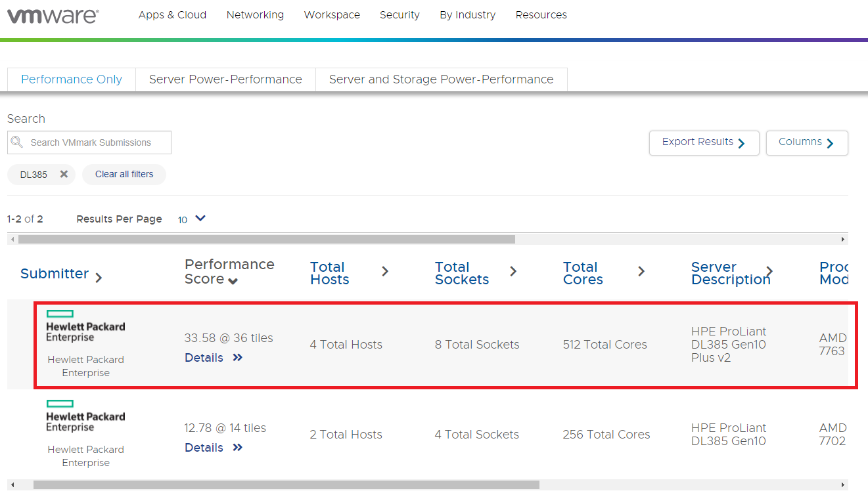Open the Apps & Cloud menu

[x=172, y=15]
